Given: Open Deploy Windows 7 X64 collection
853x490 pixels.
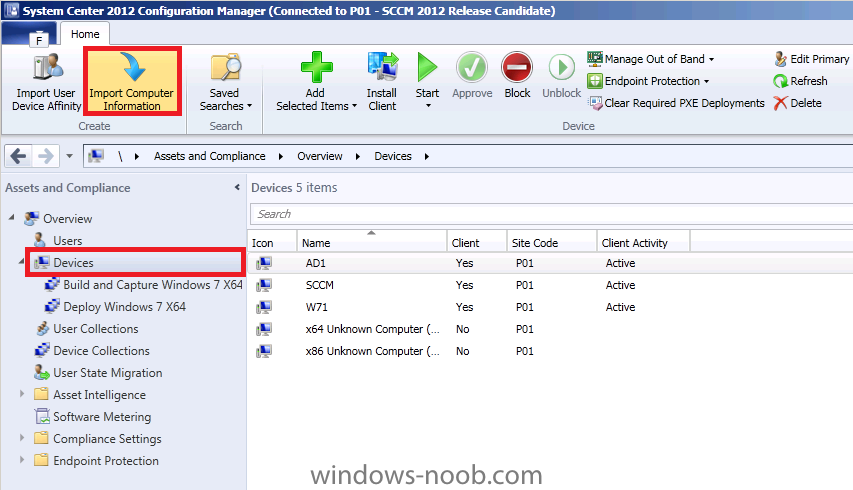Looking at the screenshot, I should click(125, 307).
